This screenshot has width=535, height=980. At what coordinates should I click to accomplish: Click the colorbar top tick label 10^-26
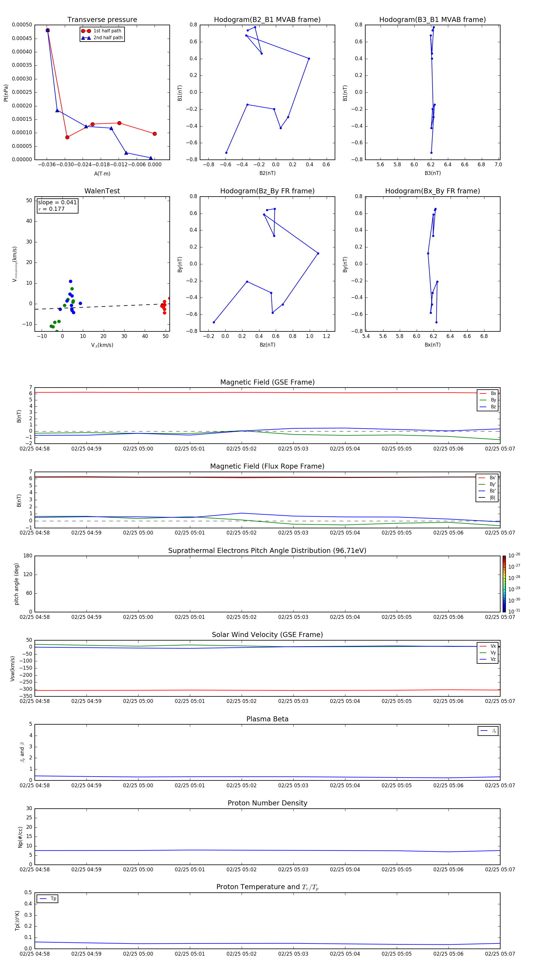514,555
